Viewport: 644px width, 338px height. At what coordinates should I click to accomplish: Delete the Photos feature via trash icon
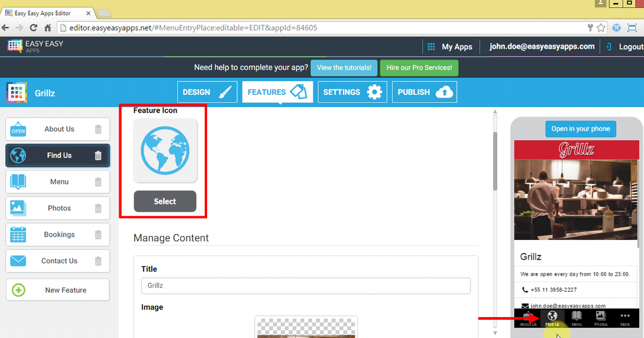(98, 208)
